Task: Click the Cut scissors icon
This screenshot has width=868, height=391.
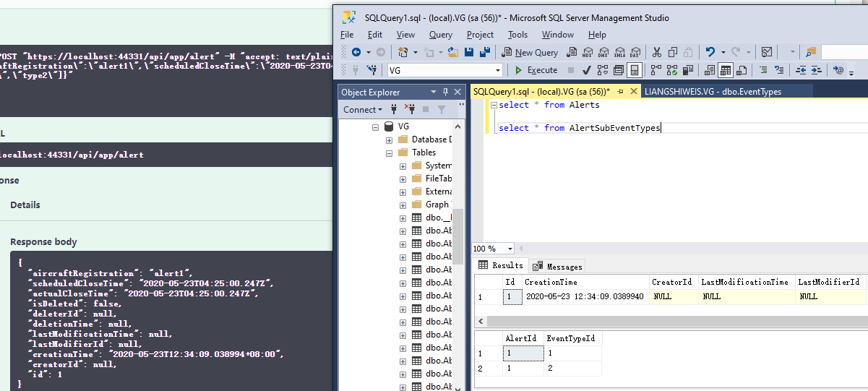Action: pyautogui.click(x=656, y=52)
